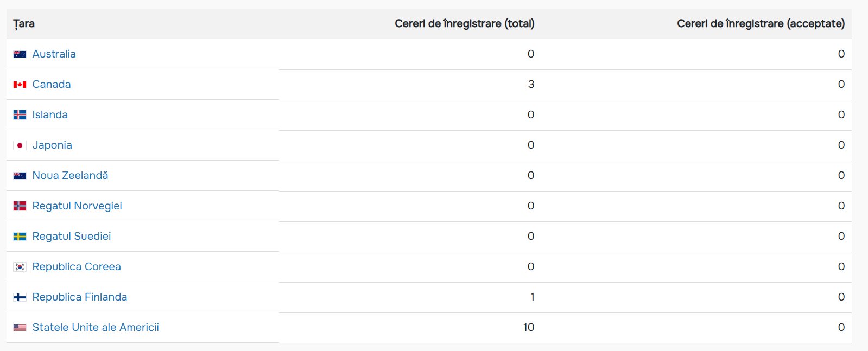Click the Iceland flag icon
The image size is (868, 351).
pos(20,115)
